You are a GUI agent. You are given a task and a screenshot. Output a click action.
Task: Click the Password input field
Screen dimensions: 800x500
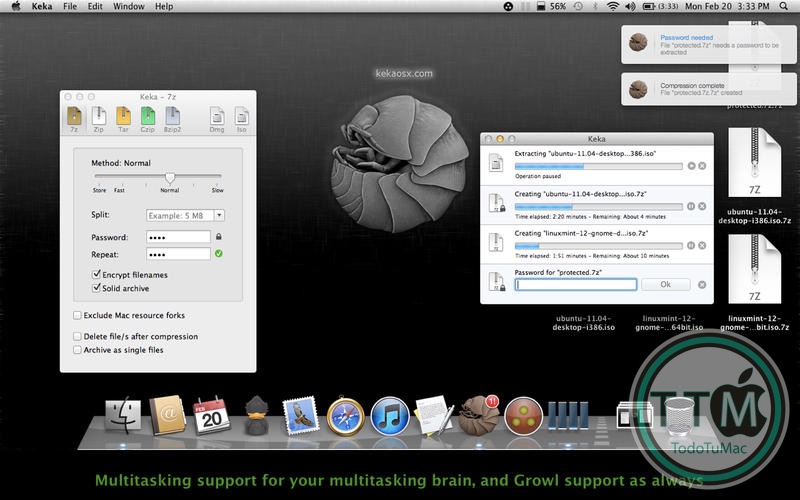pos(178,237)
